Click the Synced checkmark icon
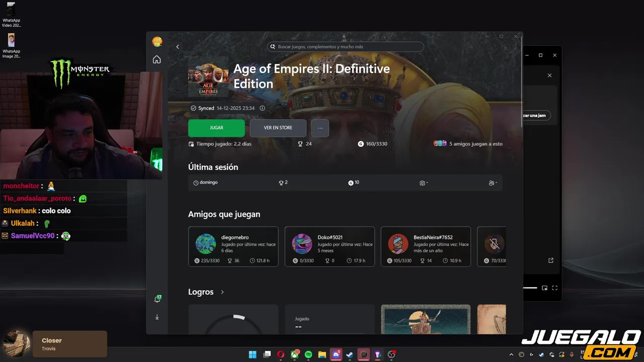 193,108
